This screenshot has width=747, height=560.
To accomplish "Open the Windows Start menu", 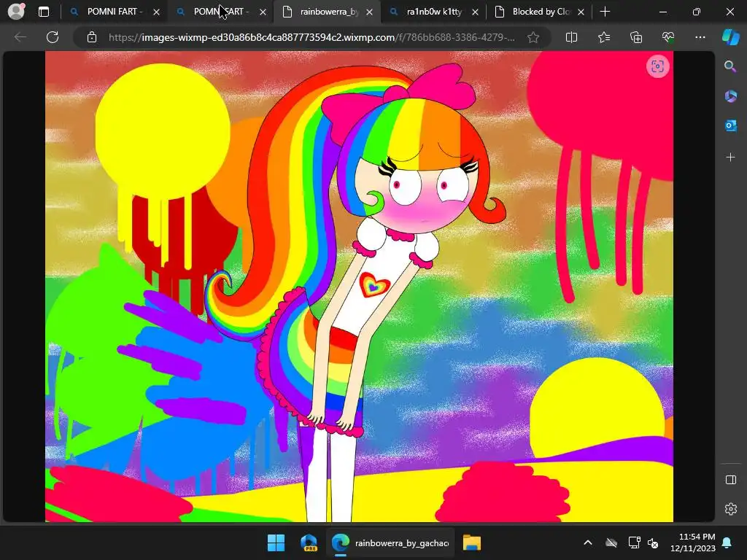I will (276, 542).
